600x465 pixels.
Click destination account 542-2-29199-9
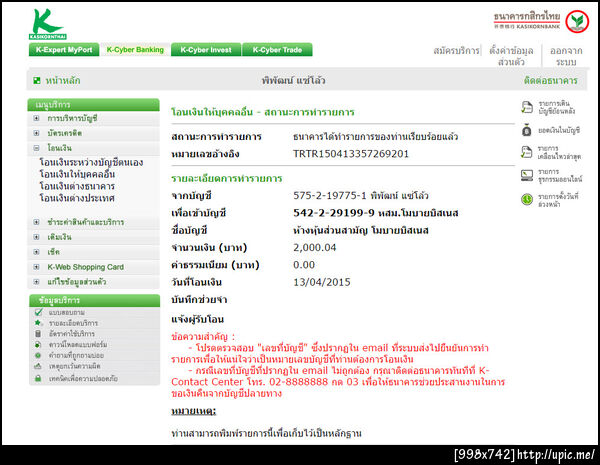pos(334,213)
